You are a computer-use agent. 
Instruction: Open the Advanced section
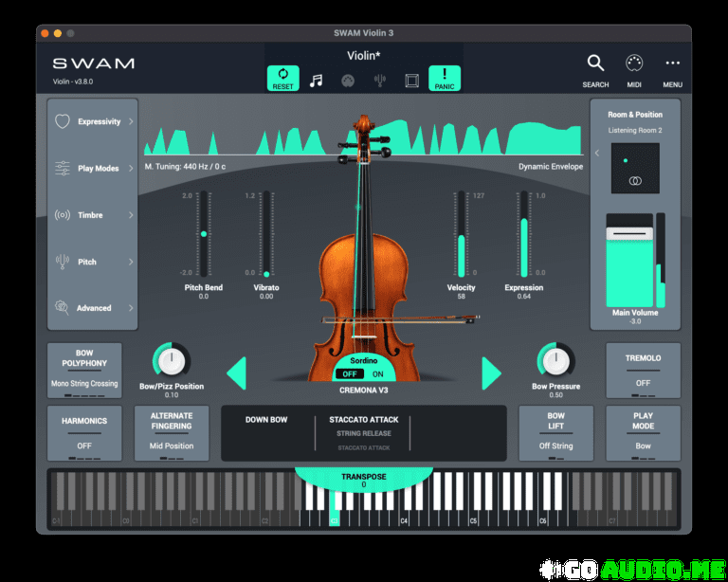[93, 308]
